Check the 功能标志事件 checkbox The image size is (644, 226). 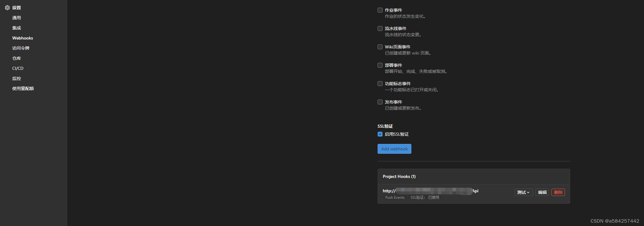point(380,84)
